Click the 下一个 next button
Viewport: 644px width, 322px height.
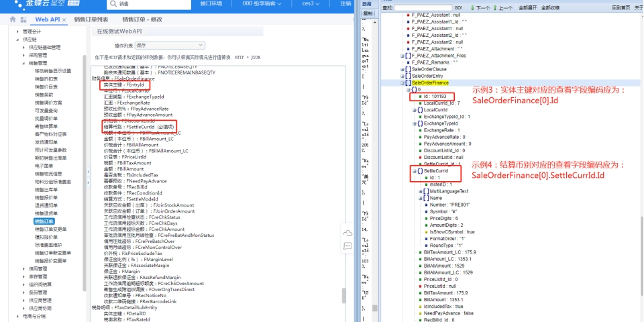(x=483, y=8)
